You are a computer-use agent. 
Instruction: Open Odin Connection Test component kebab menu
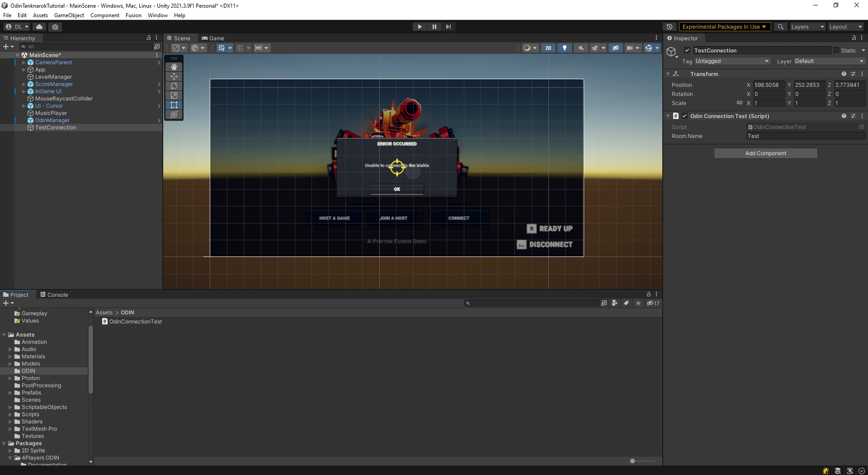pyautogui.click(x=862, y=116)
